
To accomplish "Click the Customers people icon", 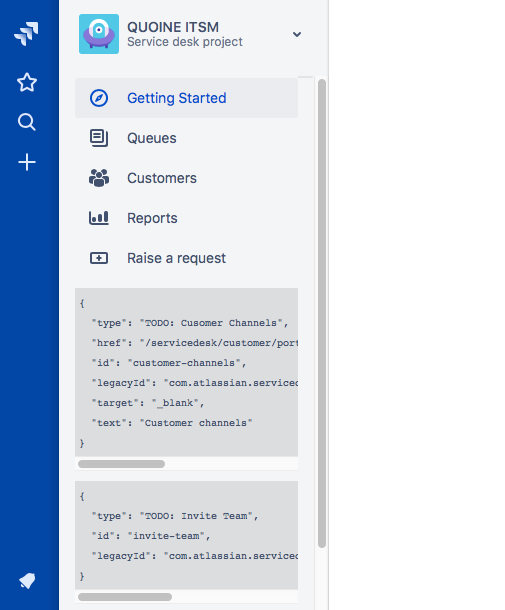I will click(99, 178).
